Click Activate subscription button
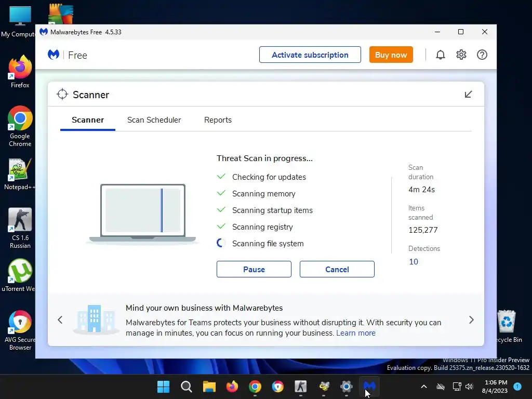The height and width of the screenshot is (399, 532). pyautogui.click(x=310, y=55)
